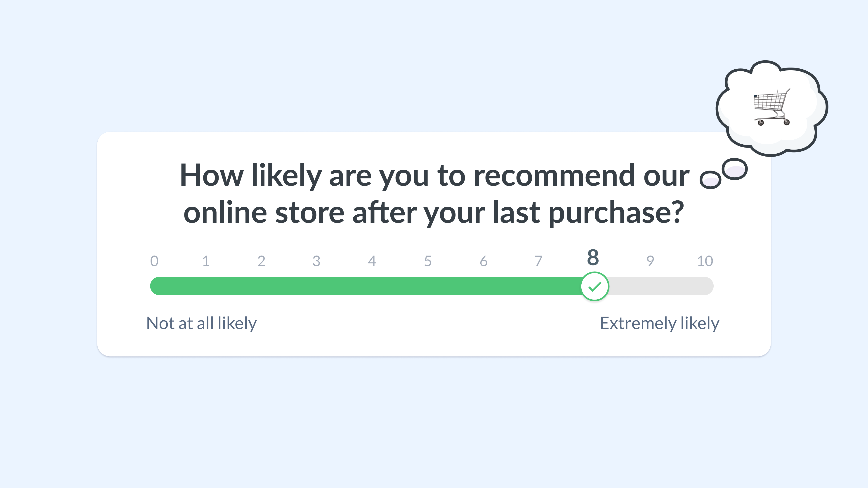Click the 'Not at all likely' label
Screen dimensions: 868x488
pyautogui.click(x=201, y=323)
